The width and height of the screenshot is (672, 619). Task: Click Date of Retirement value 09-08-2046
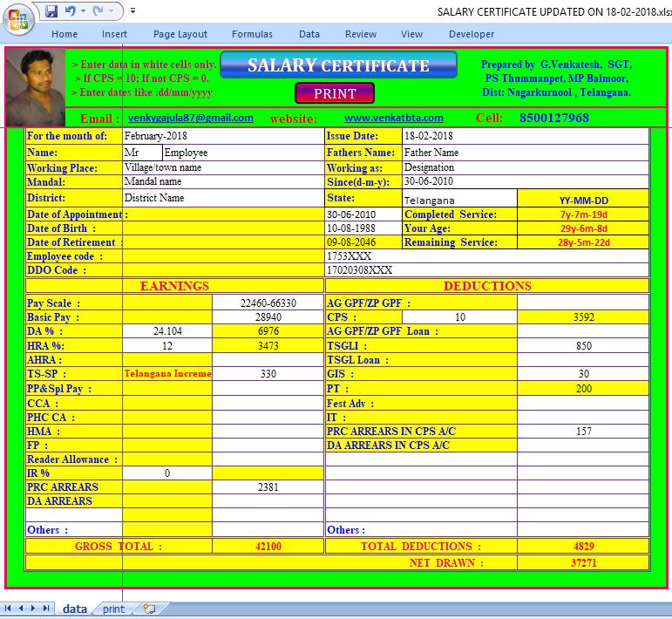[x=363, y=242]
